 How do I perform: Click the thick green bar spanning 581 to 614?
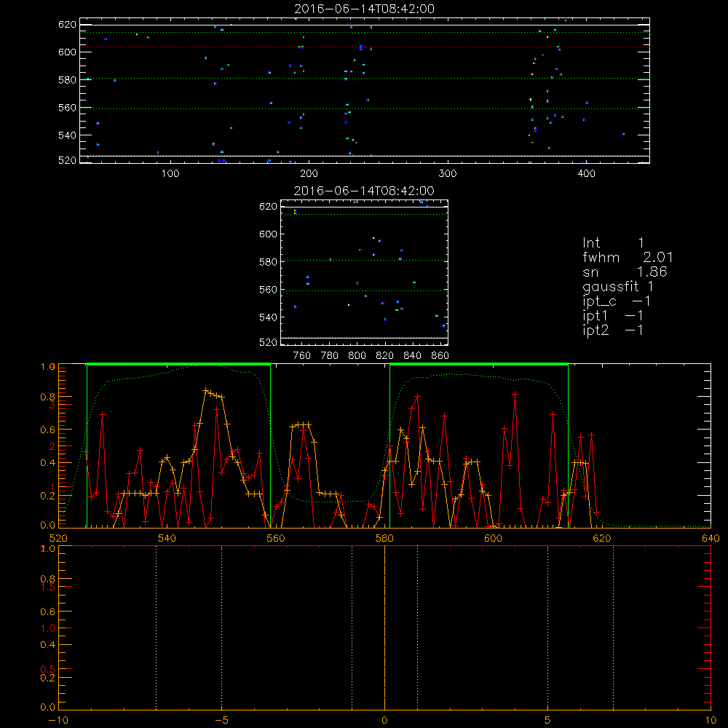point(479,364)
